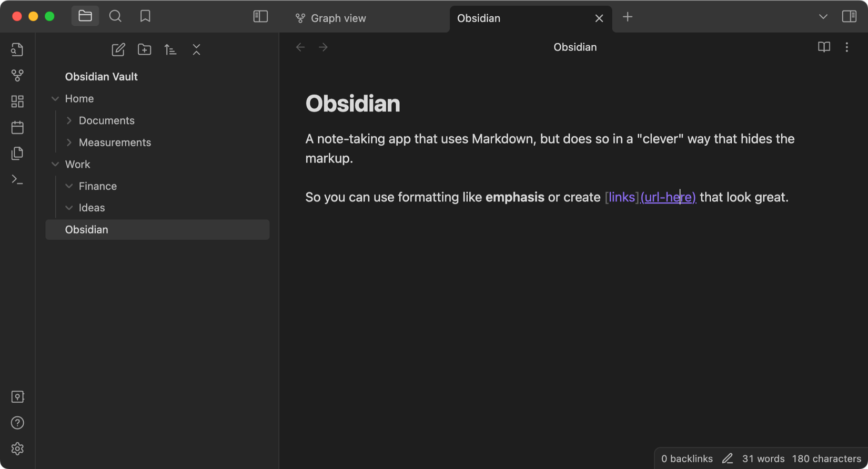Create a new note with the pencil icon

118,49
